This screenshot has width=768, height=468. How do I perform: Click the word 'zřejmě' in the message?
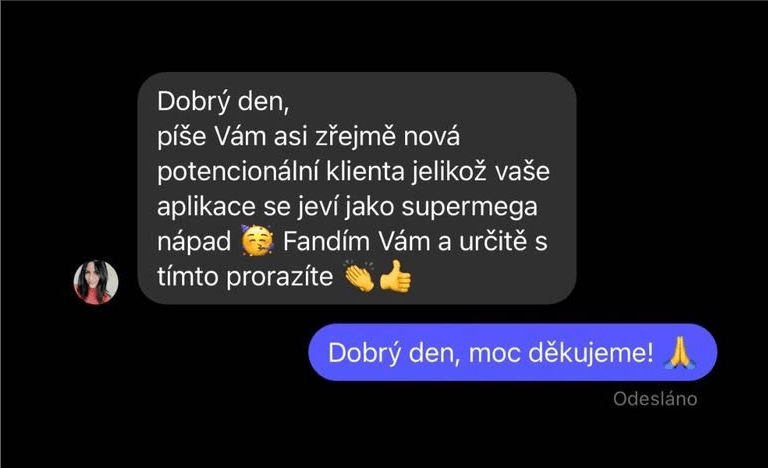355,137
